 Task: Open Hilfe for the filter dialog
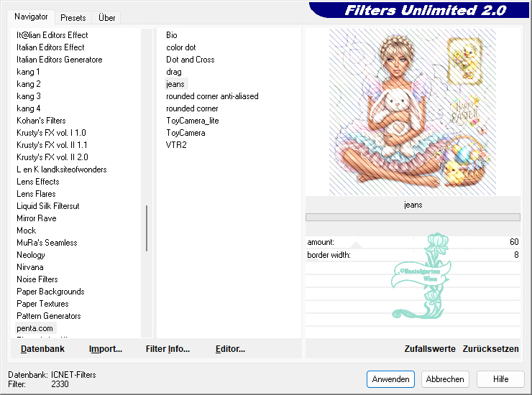click(501, 379)
